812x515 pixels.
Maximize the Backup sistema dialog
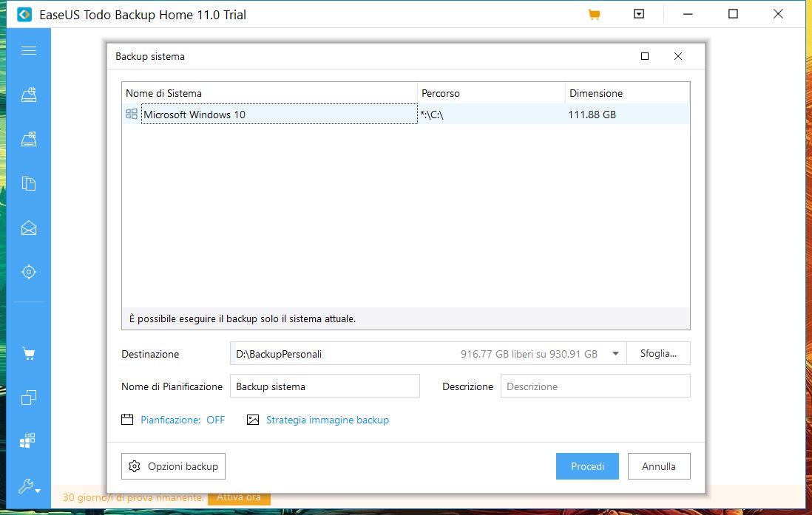coord(645,56)
